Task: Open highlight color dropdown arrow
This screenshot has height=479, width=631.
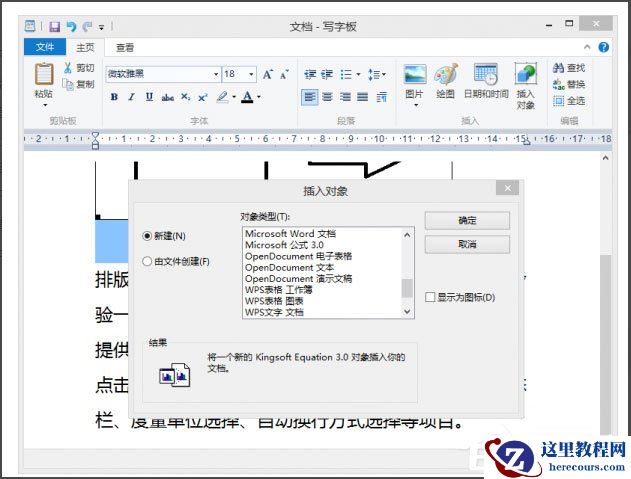Action: [234, 97]
